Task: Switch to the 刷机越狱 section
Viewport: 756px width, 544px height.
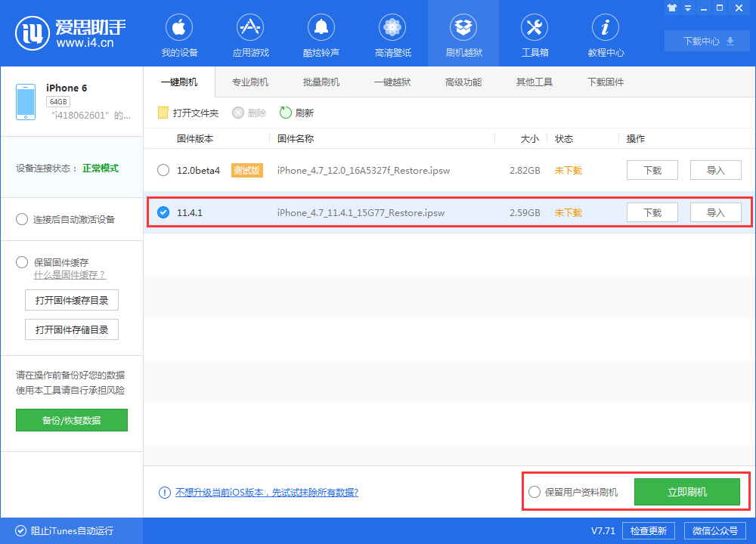Action: coord(463,34)
